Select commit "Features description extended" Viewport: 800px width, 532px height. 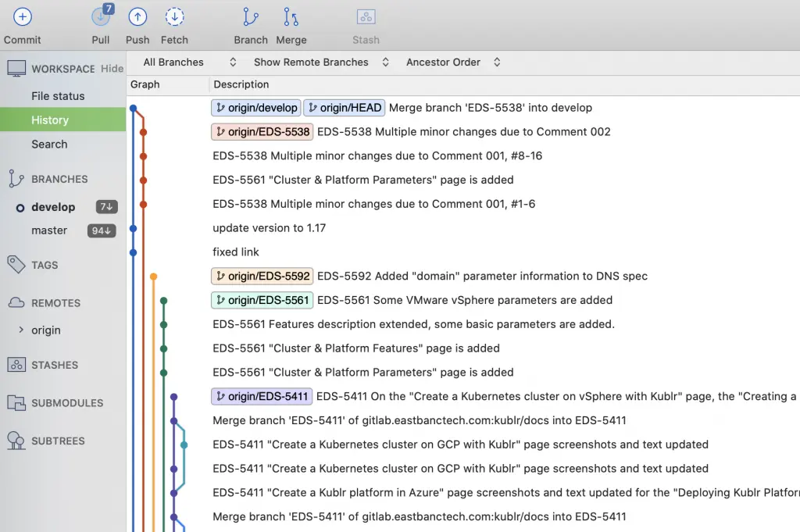[x=414, y=324]
